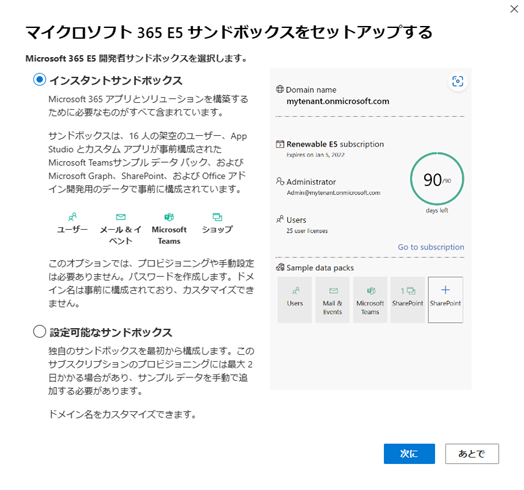Click the Admin@mytenant.onmicrosoft.com address

[334, 193]
